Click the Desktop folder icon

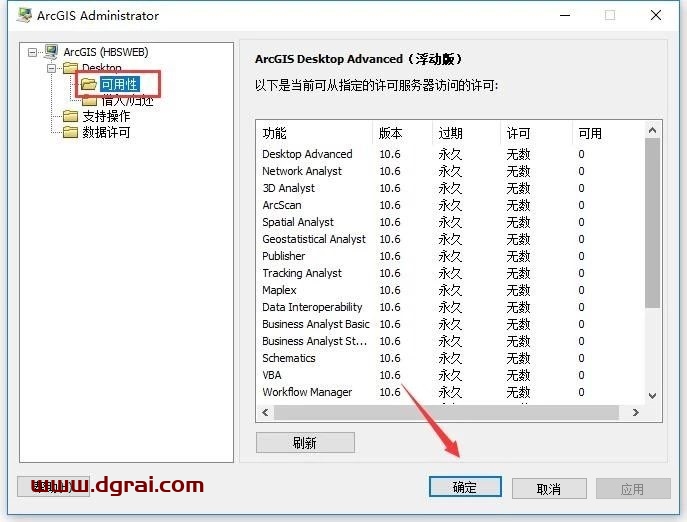tap(70, 67)
